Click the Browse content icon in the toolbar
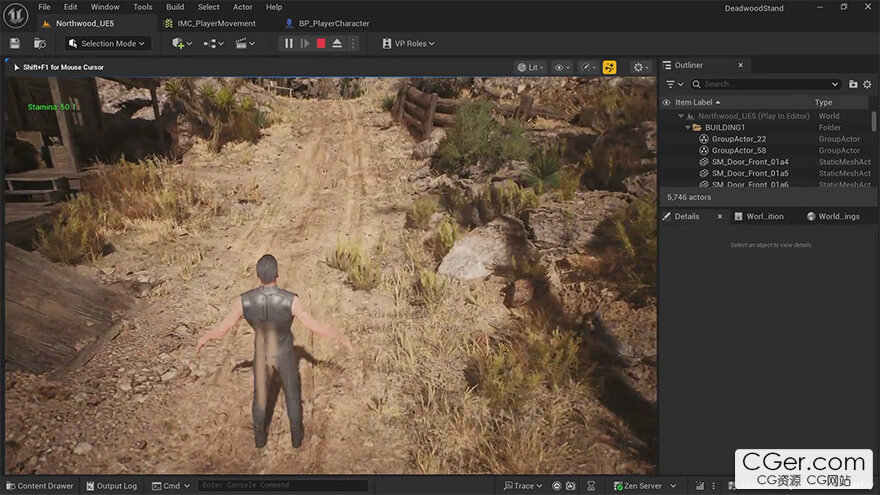 tap(40, 43)
